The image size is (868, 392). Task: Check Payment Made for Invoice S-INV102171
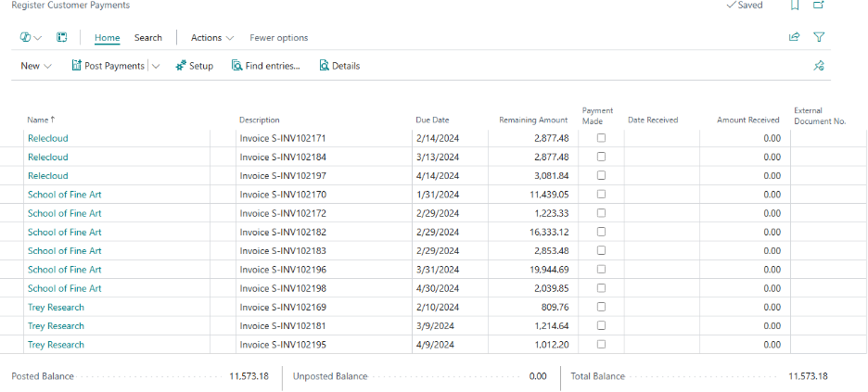601,138
